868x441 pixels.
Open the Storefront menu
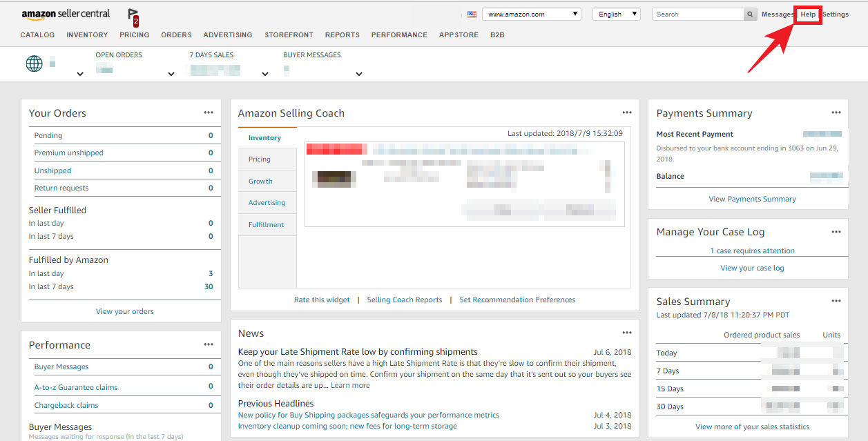(x=289, y=35)
